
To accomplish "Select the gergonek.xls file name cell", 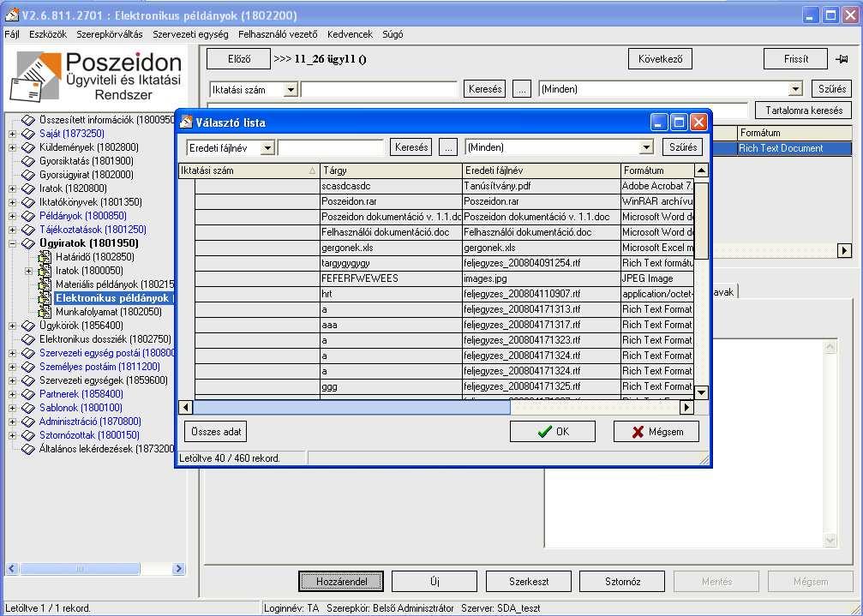I will click(x=542, y=248).
